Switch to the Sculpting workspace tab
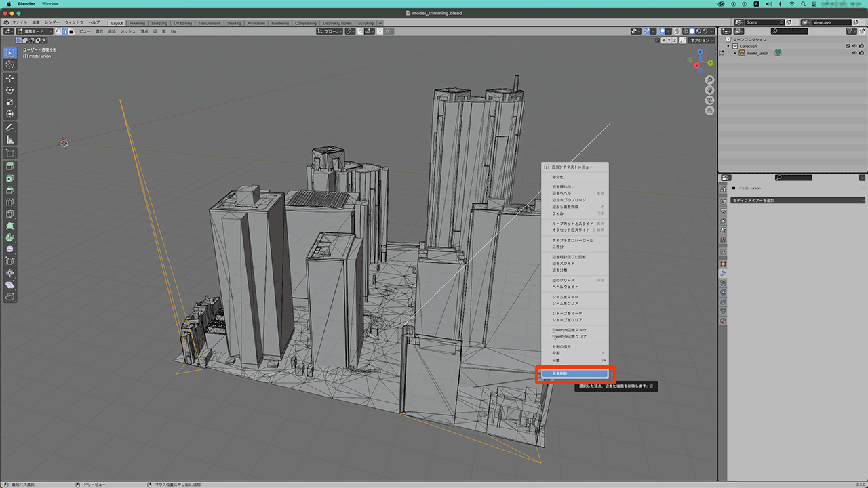 (159, 23)
